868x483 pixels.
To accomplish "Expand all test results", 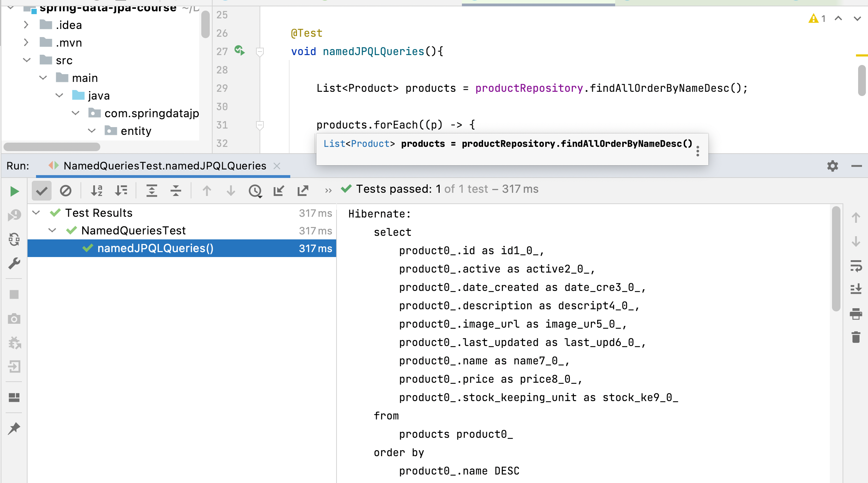I will point(152,191).
